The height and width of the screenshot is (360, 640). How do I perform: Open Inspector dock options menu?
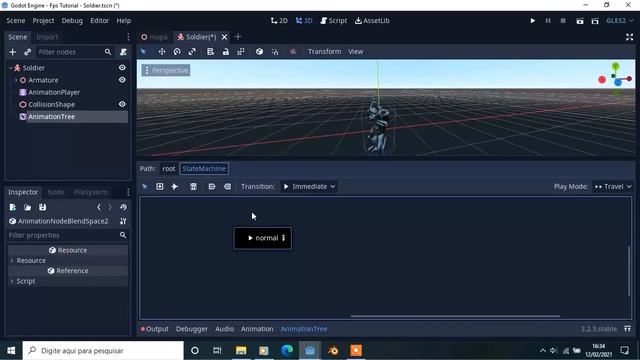point(128,192)
